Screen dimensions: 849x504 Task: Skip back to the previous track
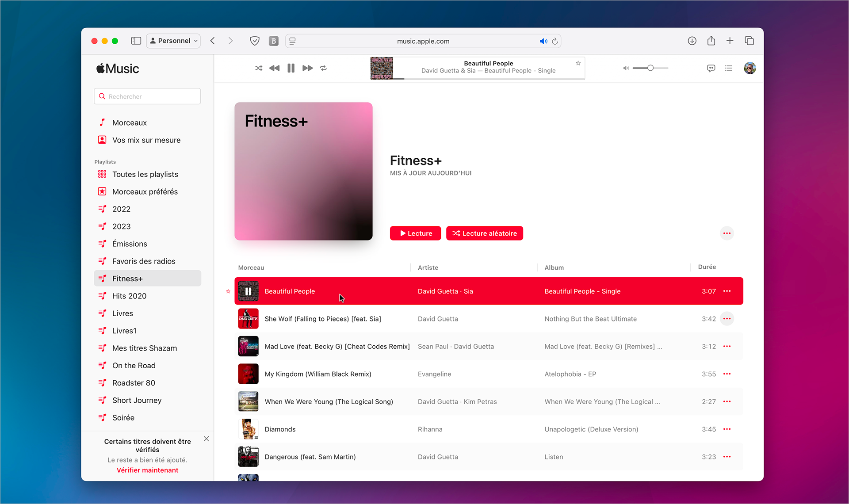[x=274, y=68]
